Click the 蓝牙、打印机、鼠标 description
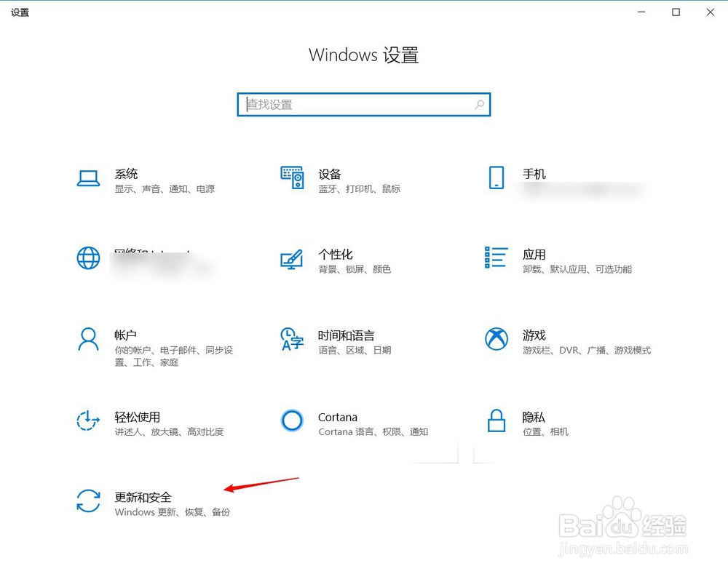Image resolution: width=728 pixels, height=574 pixels. (360, 189)
